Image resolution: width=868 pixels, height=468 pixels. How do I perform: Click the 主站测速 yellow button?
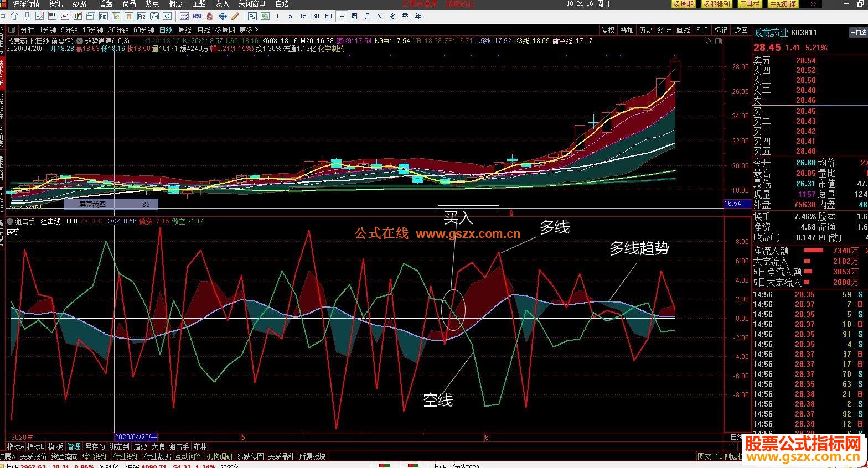click(x=783, y=4)
